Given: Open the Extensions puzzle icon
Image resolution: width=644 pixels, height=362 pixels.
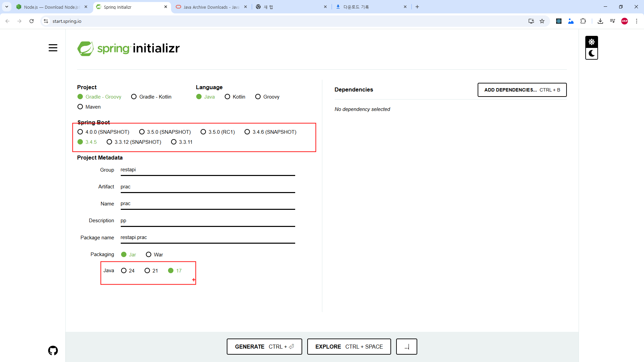Looking at the screenshot, I should pyautogui.click(x=583, y=21).
